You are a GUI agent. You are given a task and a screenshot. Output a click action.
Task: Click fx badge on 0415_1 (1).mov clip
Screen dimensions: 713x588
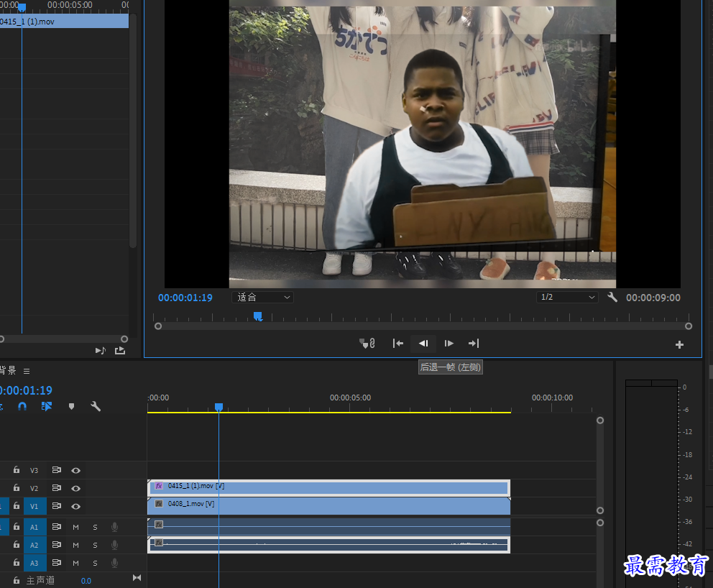pyautogui.click(x=159, y=486)
